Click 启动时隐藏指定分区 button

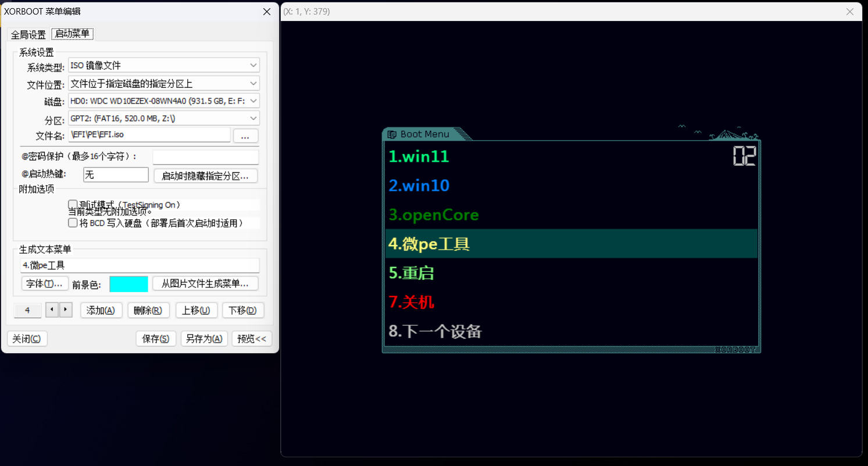206,176
